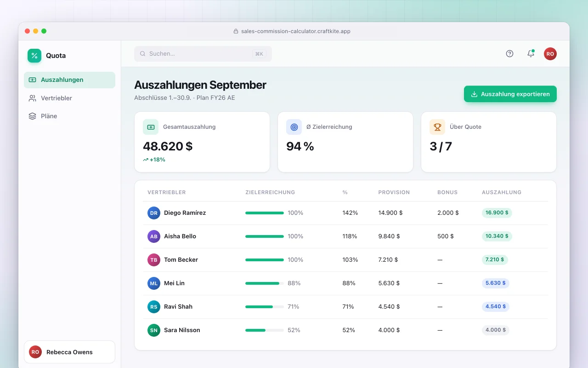Open the RO profile avatar in the top bar
Screen dimensions: 588x368
[550, 54]
